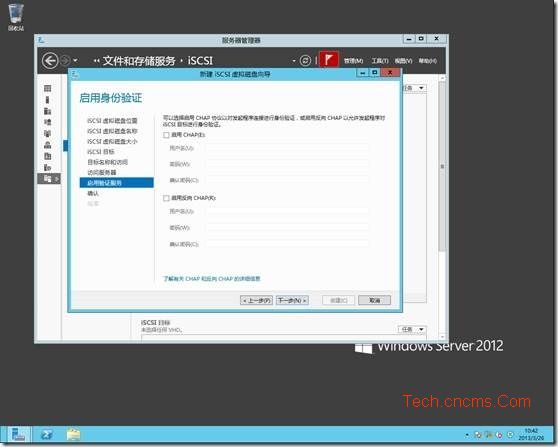Select the grid-shaped Servers icon in the sidebar

click(48, 88)
